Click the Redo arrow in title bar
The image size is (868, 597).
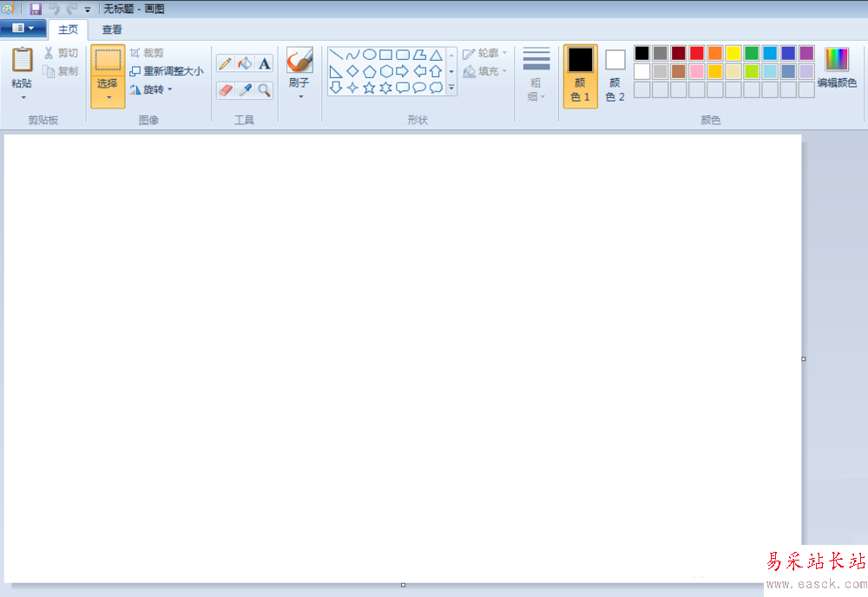(x=72, y=9)
